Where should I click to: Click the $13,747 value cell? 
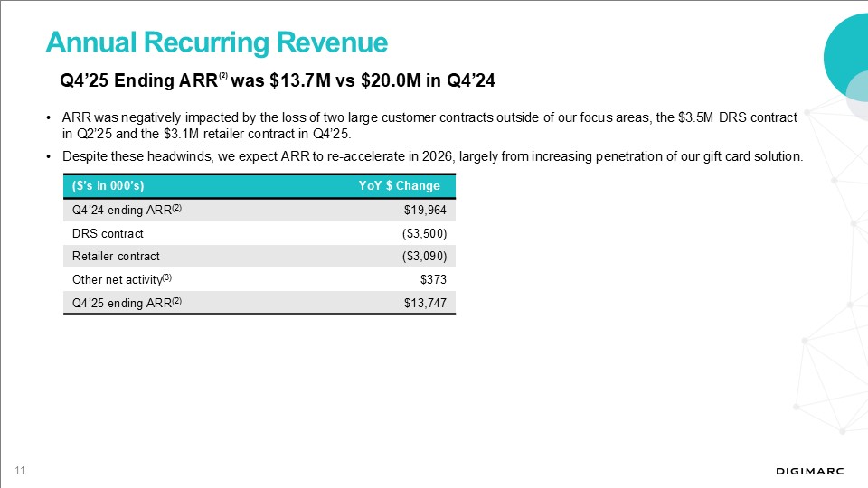(x=424, y=302)
